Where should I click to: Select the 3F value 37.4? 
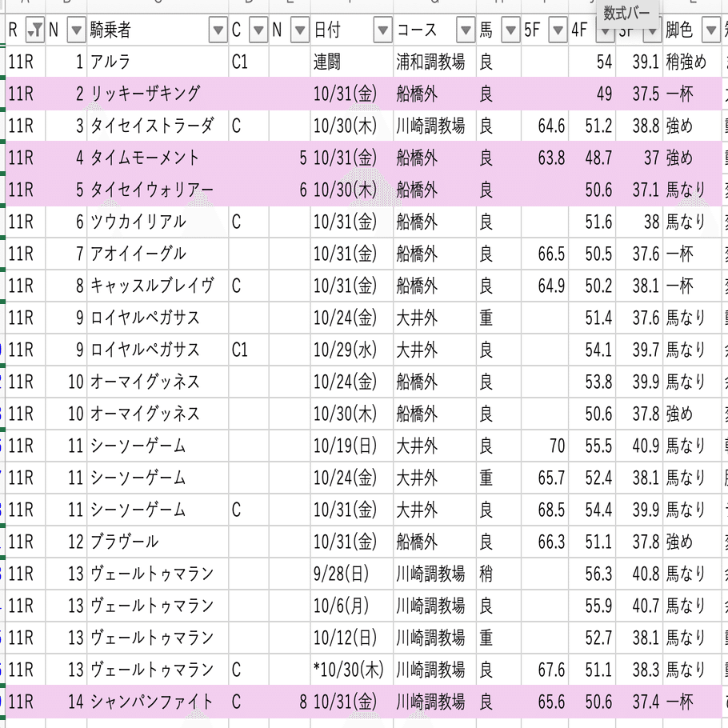(x=639, y=702)
